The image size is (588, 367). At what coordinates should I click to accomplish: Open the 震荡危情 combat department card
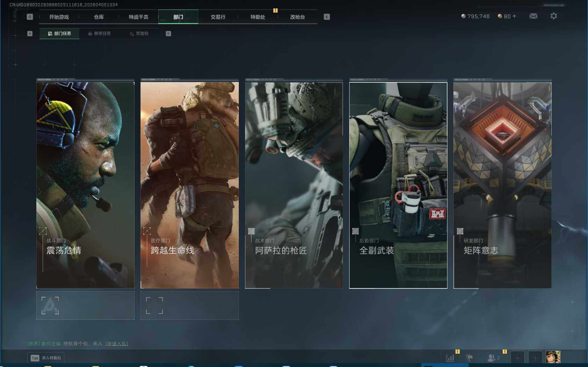(85, 185)
